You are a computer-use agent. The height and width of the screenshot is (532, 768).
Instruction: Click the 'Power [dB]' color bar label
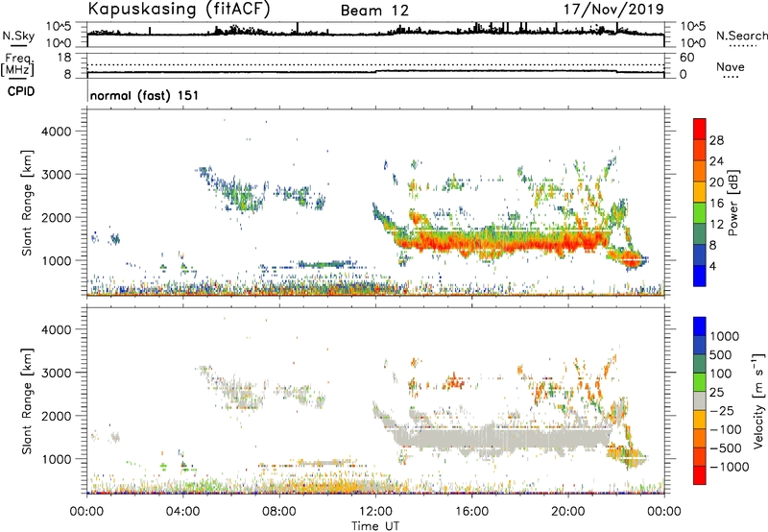pyautogui.click(x=733, y=203)
